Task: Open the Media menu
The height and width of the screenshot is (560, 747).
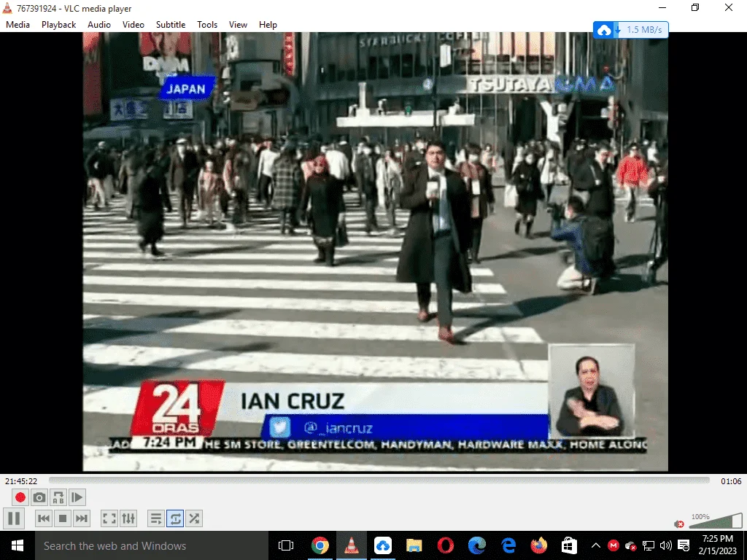Action: [18, 25]
